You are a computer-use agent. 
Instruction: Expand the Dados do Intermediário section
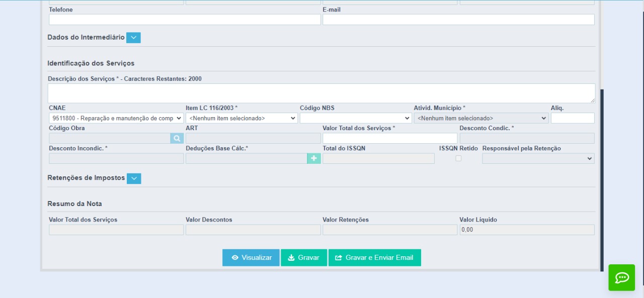133,38
